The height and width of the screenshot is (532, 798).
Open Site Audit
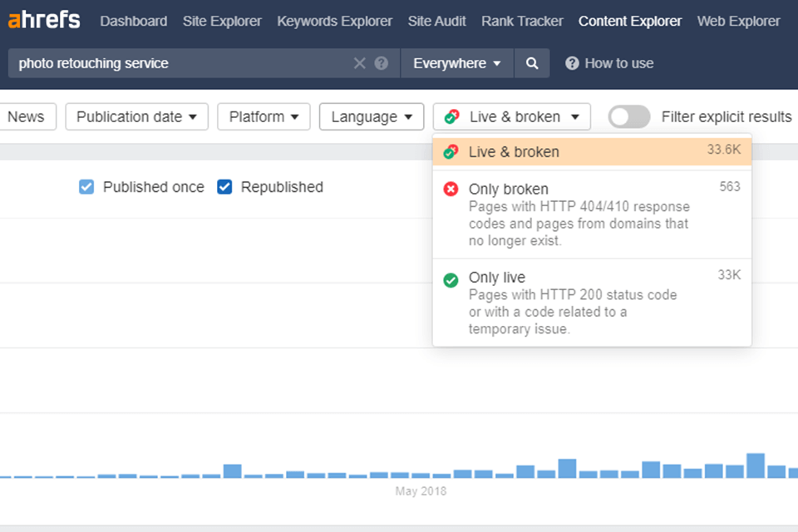point(436,21)
